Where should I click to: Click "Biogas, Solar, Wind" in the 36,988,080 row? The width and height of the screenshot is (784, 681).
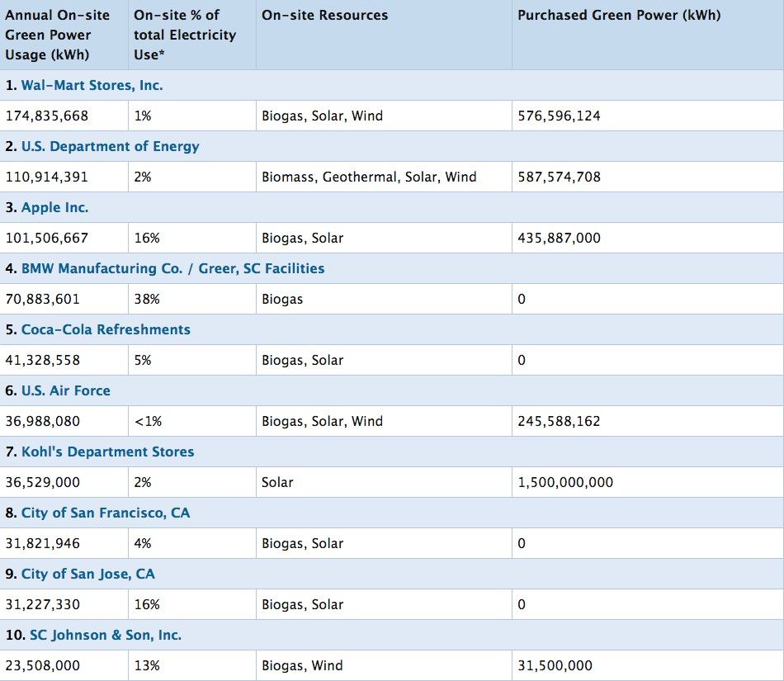(323, 421)
